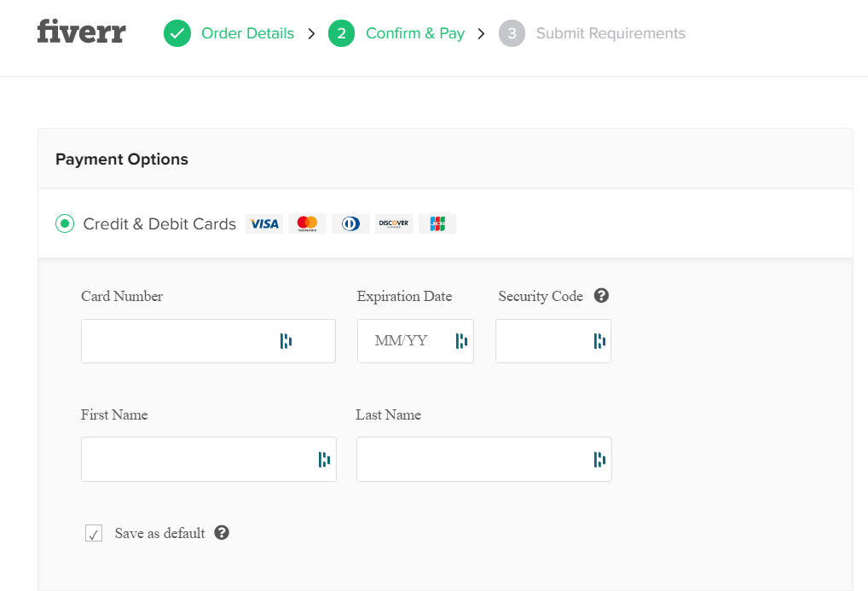The height and width of the screenshot is (591, 868).
Task: Click the Discover card icon
Action: pyautogui.click(x=394, y=223)
